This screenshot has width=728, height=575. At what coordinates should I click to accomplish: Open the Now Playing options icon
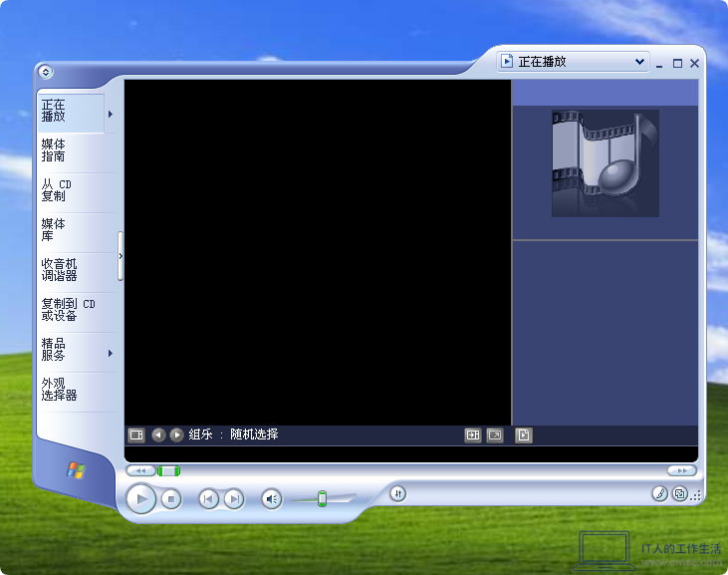point(136,434)
